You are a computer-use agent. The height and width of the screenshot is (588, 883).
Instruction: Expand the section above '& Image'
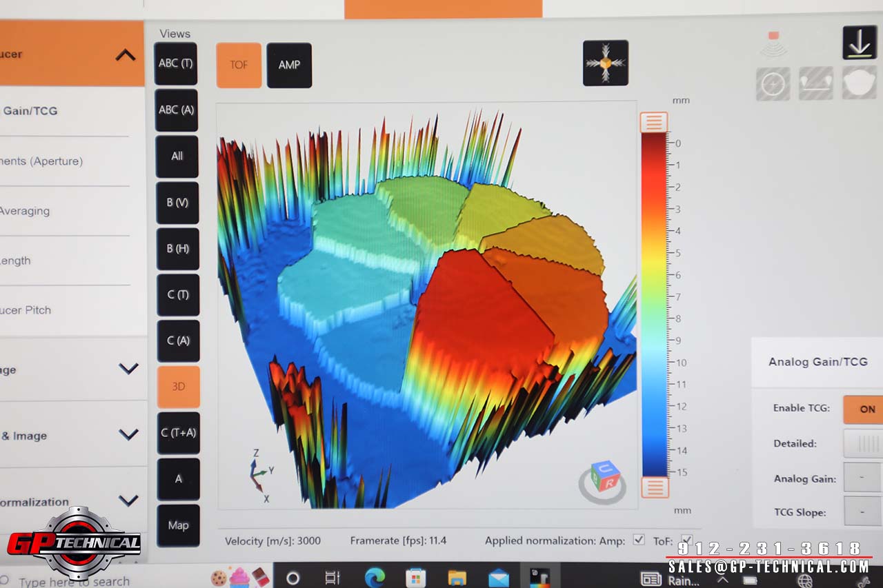pos(128,369)
